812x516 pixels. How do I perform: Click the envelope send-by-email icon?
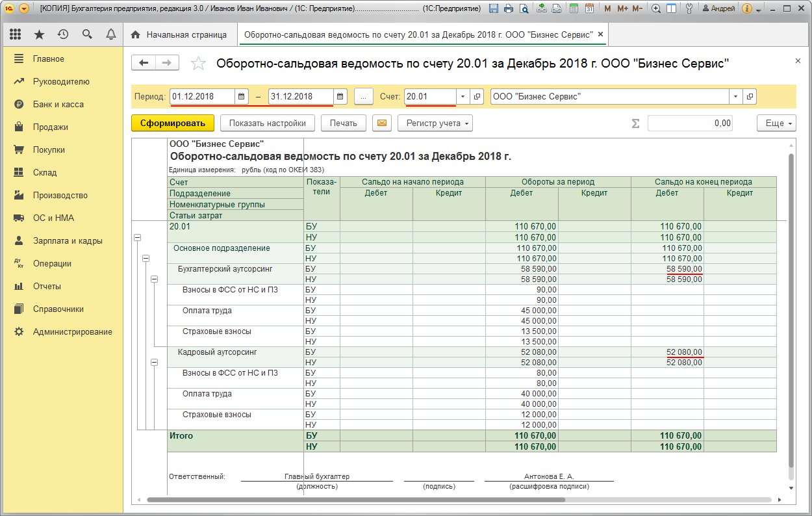pyautogui.click(x=382, y=123)
